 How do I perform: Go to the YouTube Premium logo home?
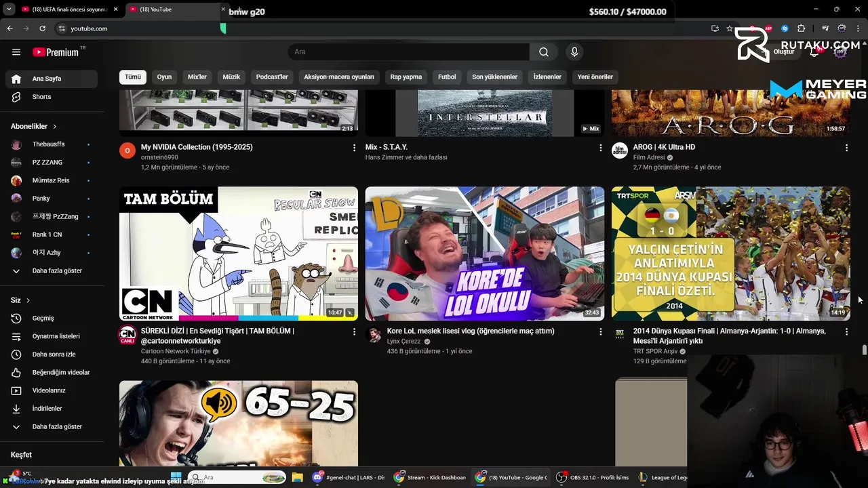coord(56,52)
